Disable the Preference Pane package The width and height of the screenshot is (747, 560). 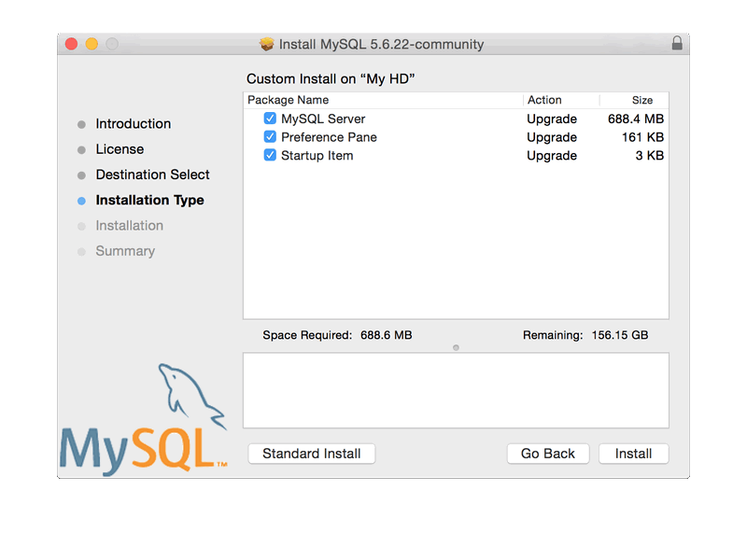(270, 137)
